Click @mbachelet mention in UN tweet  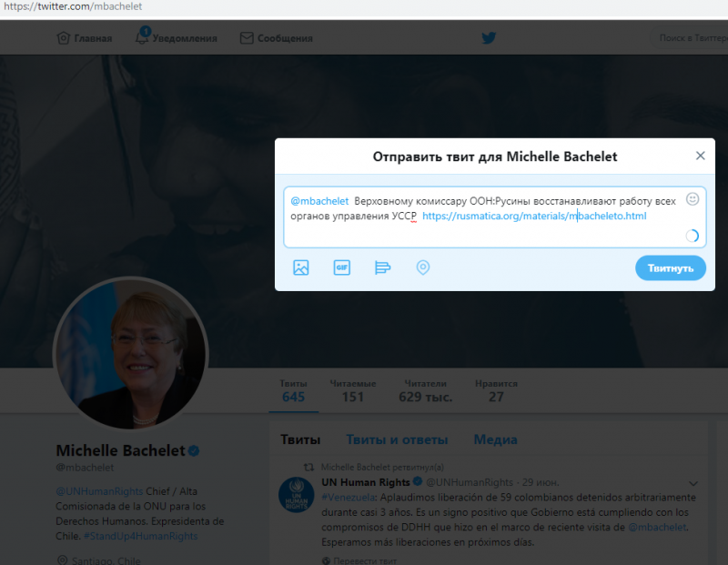pyautogui.click(x=657, y=527)
